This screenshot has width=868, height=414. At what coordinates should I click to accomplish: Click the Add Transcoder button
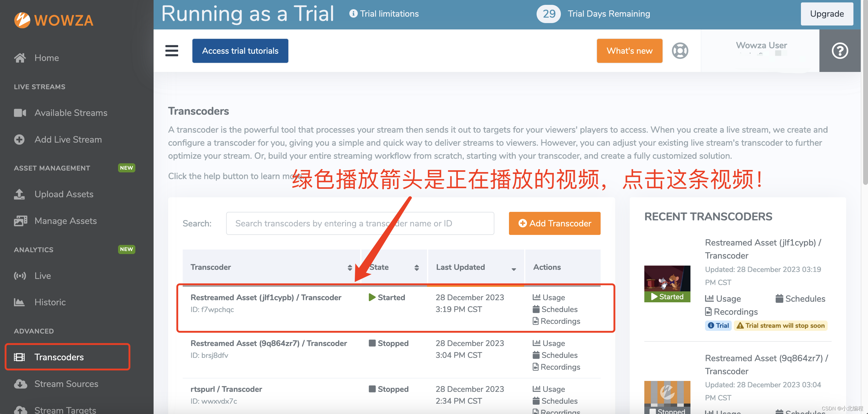pyautogui.click(x=554, y=223)
